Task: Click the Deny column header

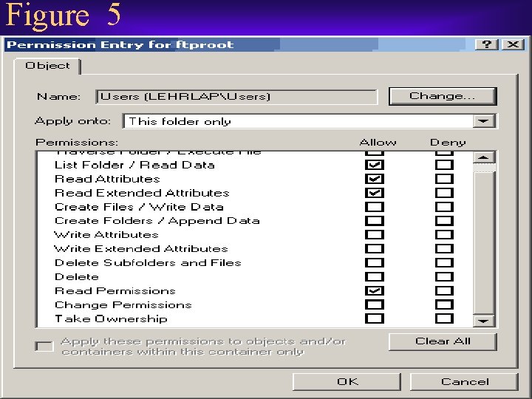Action: point(448,142)
